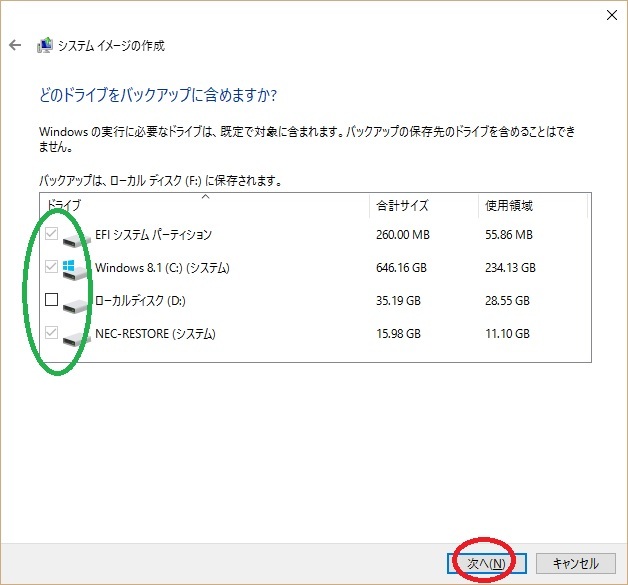Toggle the Windows 8.1 (C:) checkbox
This screenshot has width=628, height=585.
tap(51, 266)
